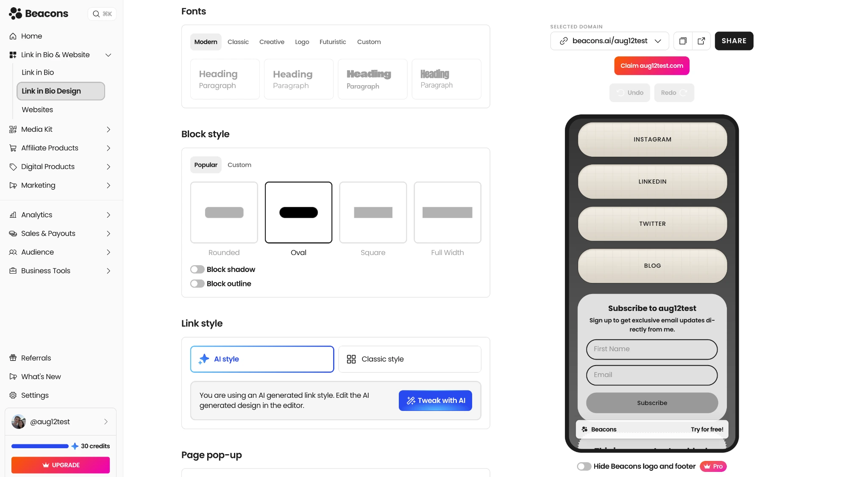Image resolution: width=868 pixels, height=477 pixels.
Task: Expand the @augl2test account chevron
Action: [106, 422]
